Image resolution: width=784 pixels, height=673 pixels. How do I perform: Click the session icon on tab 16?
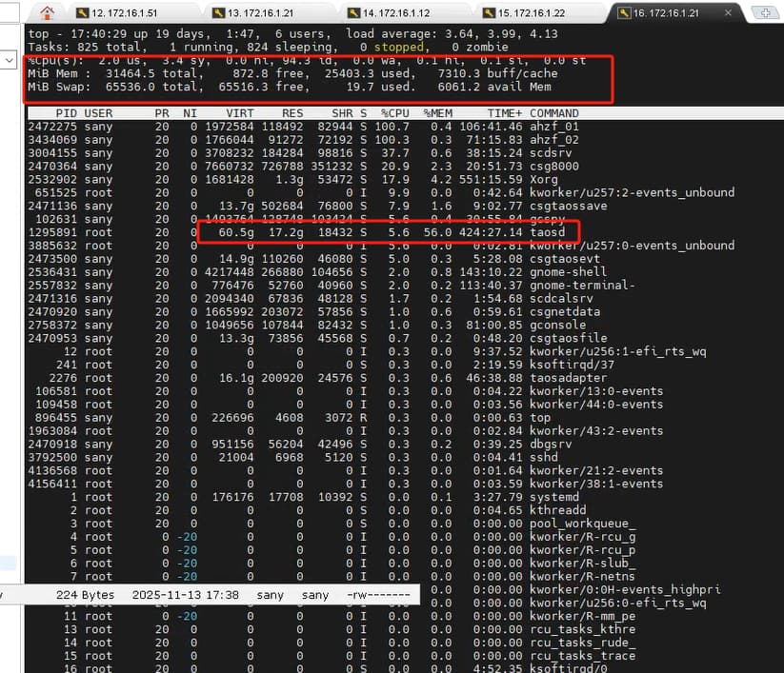click(x=624, y=13)
